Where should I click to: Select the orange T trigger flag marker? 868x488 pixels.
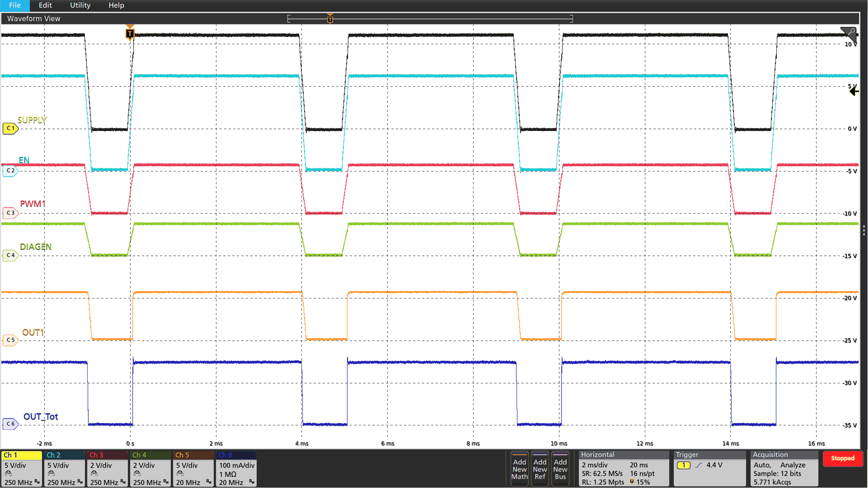point(130,34)
